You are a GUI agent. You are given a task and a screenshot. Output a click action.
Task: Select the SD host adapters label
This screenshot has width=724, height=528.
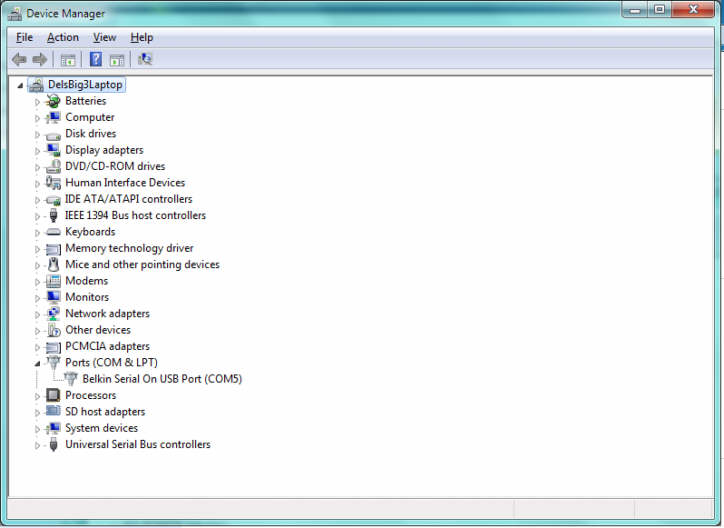coord(105,411)
